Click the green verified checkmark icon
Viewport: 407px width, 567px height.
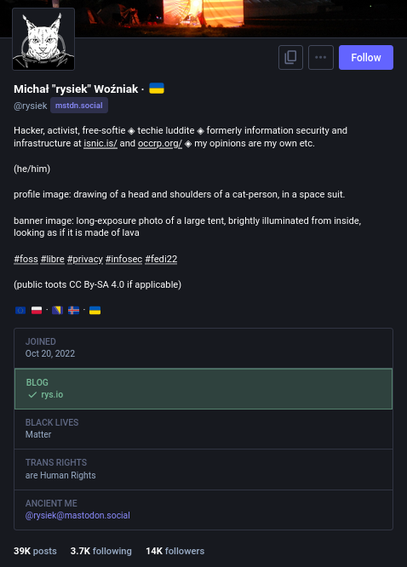pos(33,395)
